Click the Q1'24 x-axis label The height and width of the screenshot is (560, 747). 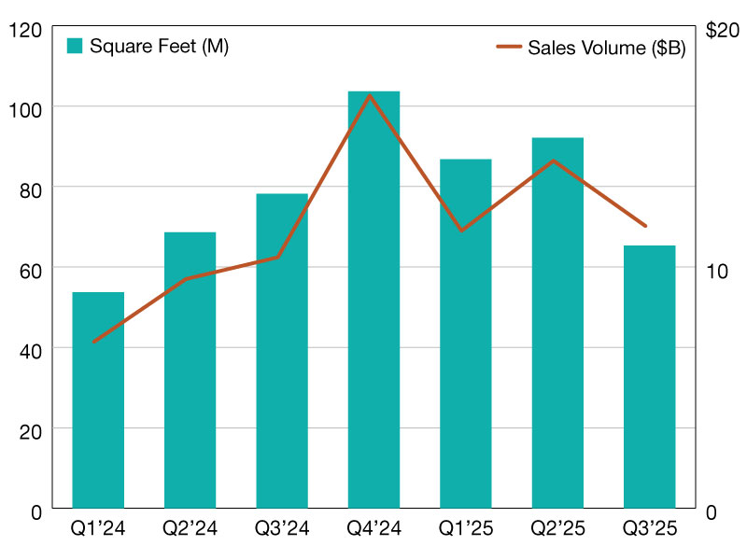98,528
